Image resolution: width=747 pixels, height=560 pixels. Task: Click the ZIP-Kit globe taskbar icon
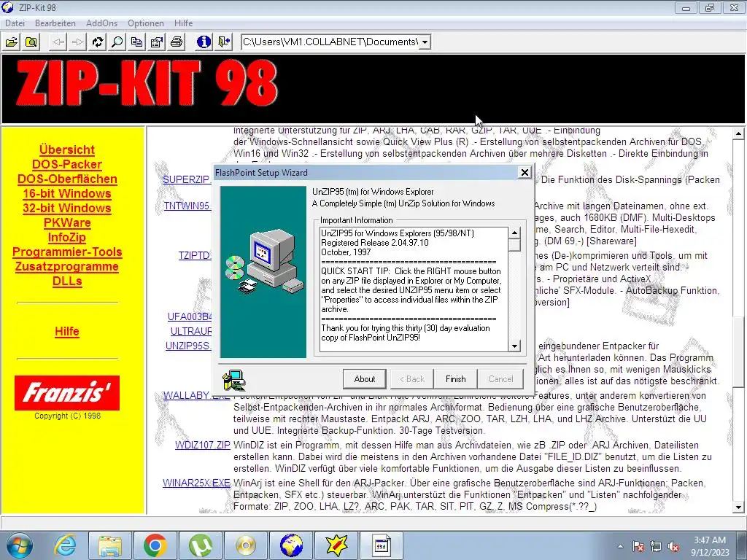291,545
